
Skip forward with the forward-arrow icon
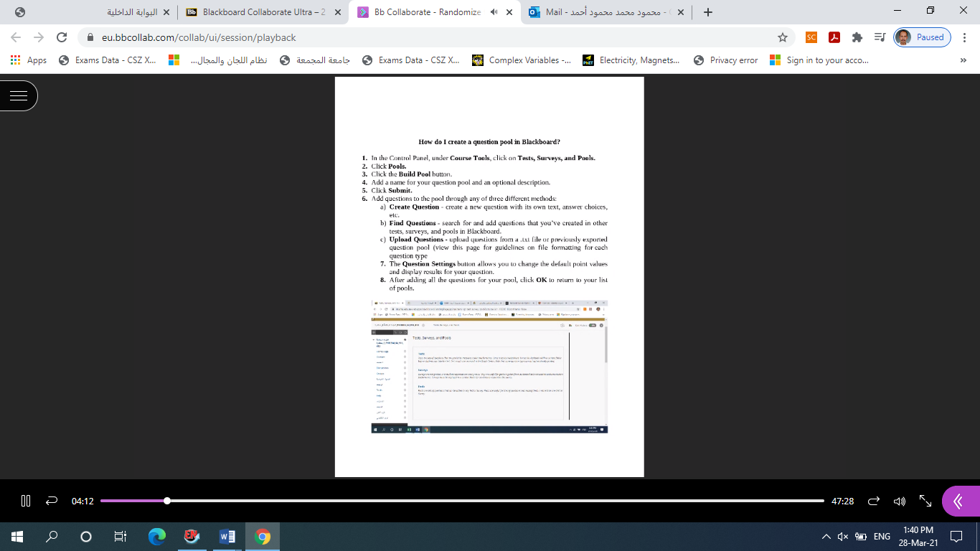click(x=873, y=501)
